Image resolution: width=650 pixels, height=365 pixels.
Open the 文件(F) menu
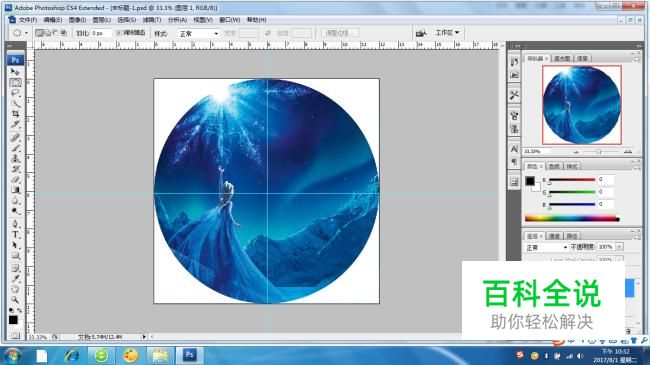[28, 20]
